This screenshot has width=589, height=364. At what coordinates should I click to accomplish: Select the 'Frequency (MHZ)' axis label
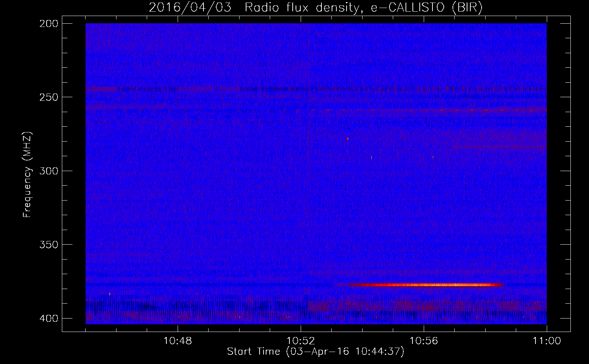[x=27, y=175]
